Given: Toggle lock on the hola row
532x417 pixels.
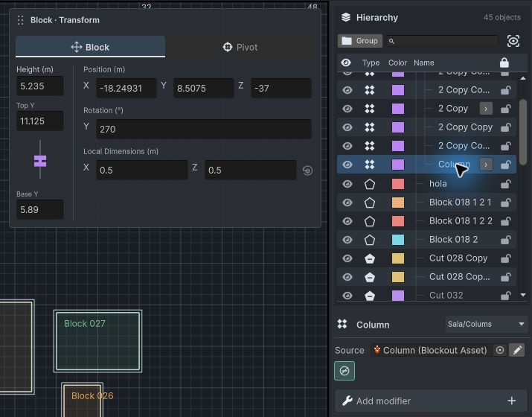Looking at the screenshot, I should coord(505,184).
